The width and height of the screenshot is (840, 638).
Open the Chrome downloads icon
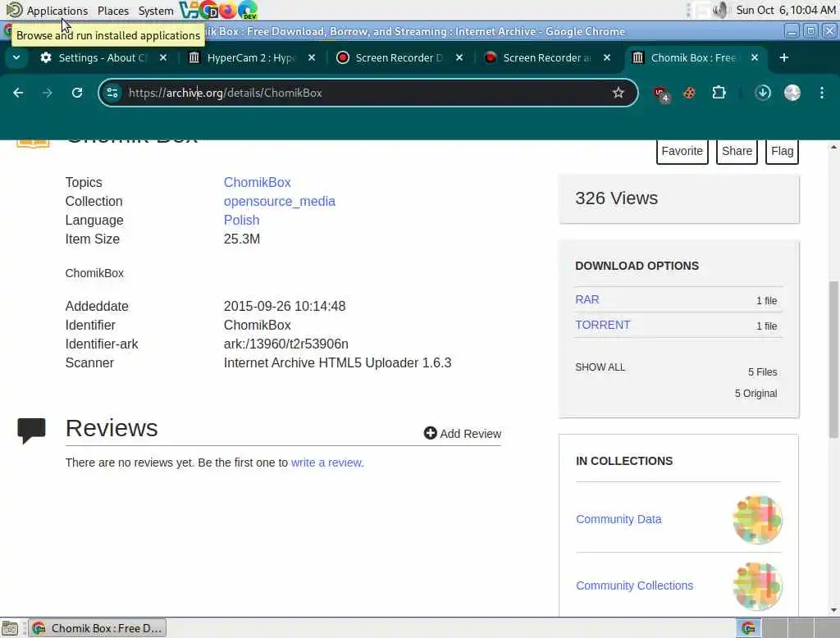(763, 93)
